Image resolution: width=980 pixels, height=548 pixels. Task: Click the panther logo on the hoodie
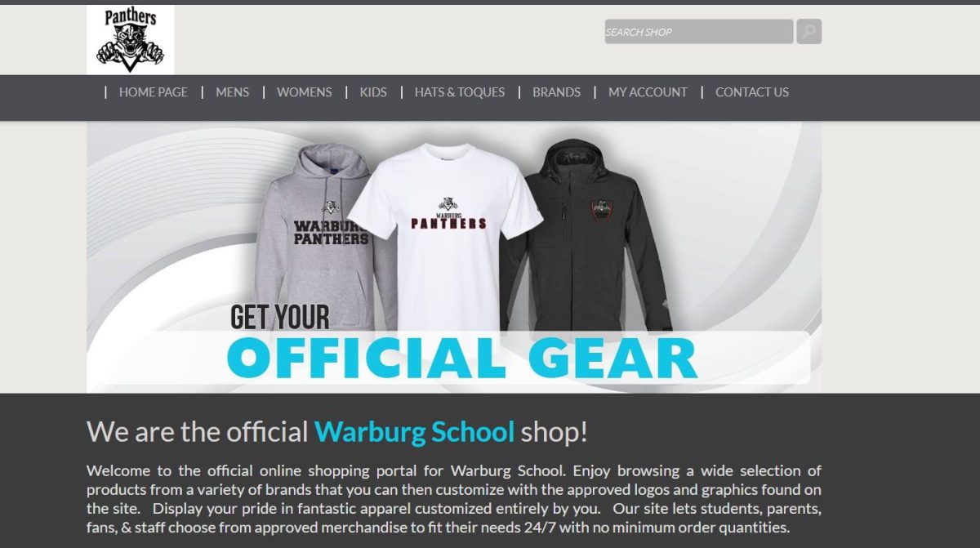pyautogui.click(x=330, y=207)
